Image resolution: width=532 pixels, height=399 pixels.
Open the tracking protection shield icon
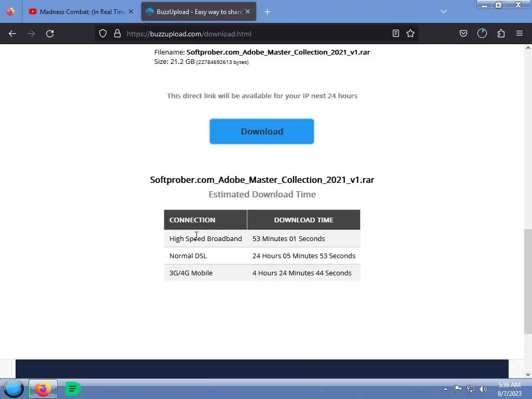(x=103, y=34)
